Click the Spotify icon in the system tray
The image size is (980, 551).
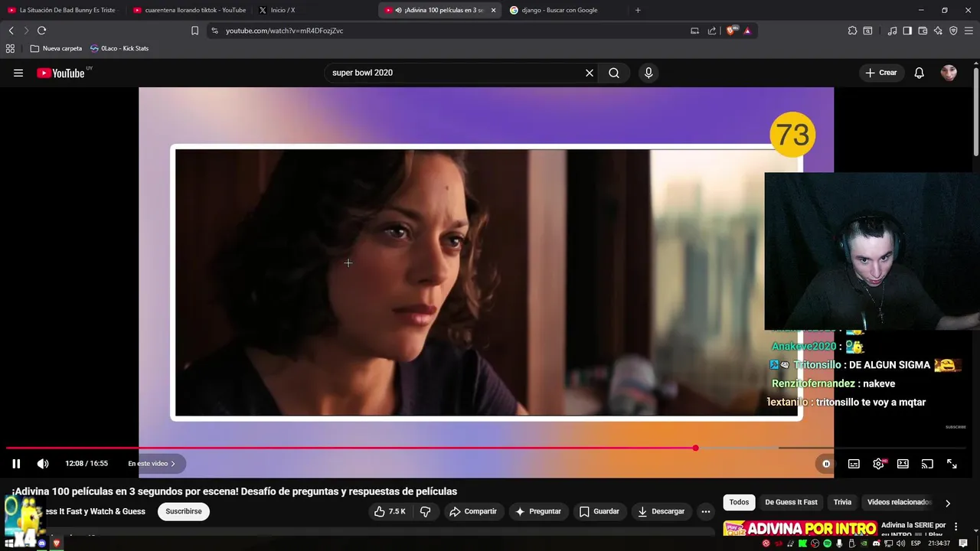(x=828, y=543)
